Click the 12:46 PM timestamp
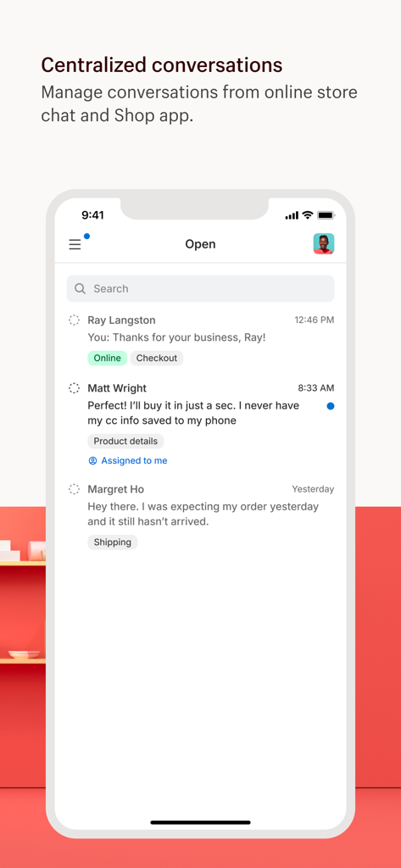Screen dimensions: 401x868 [314, 320]
